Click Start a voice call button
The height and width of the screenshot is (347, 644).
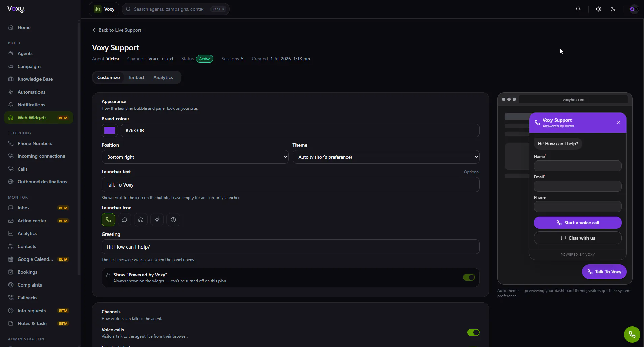pyautogui.click(x=577, y=223)
